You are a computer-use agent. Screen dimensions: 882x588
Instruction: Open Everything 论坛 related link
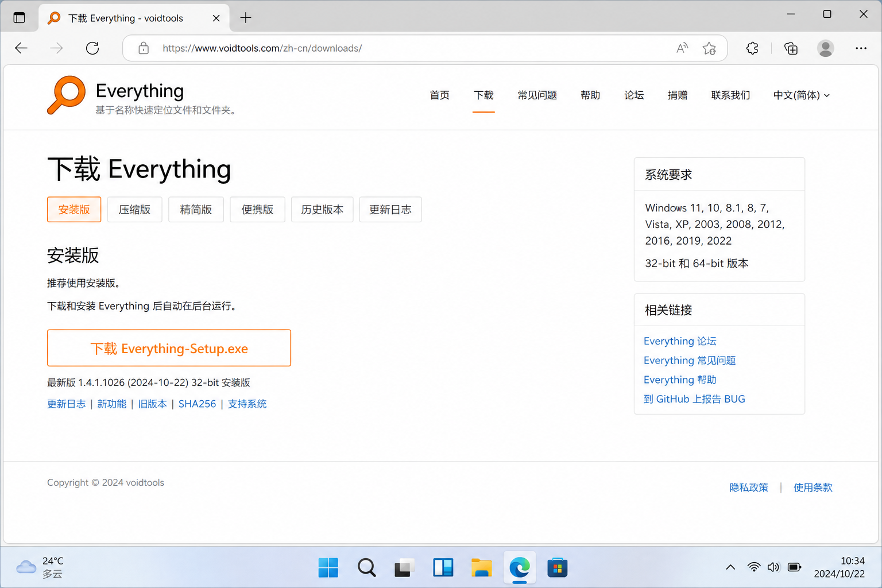pyautogui.click(x=680, y=341)
